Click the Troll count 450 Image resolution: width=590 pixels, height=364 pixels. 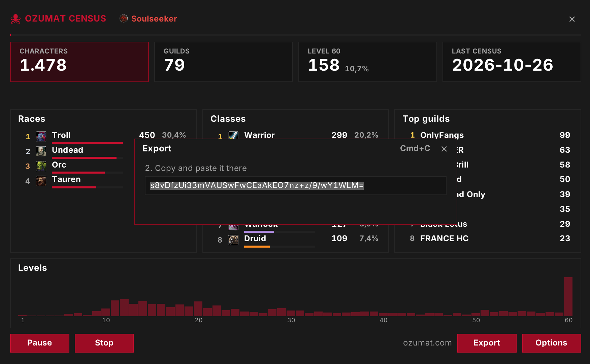(x=147, y=135)
